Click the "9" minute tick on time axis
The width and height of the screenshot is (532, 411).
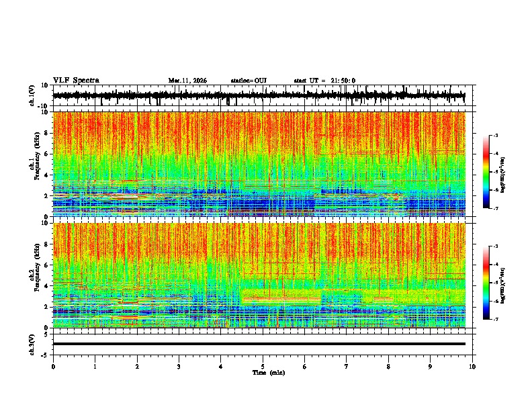click(430, 367)
